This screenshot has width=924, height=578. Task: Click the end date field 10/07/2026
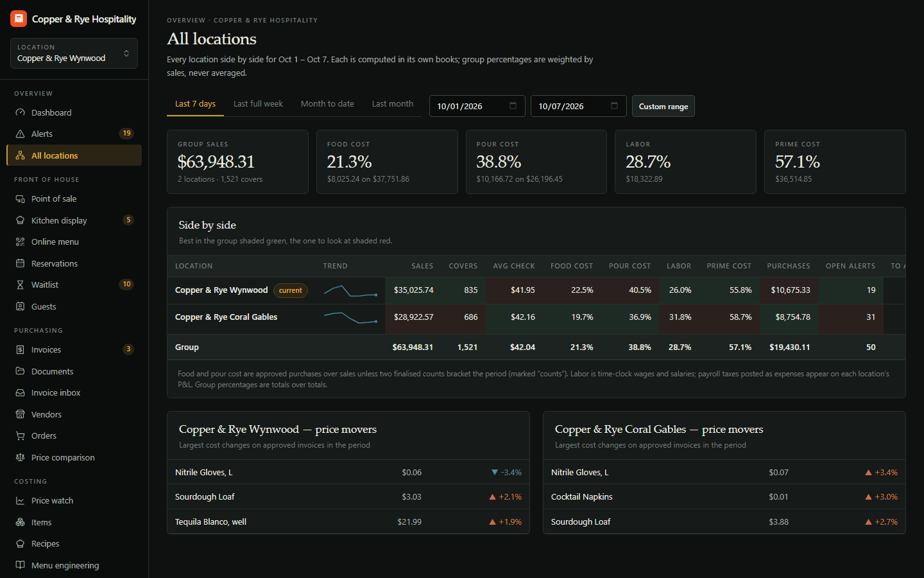pos(578,106)
